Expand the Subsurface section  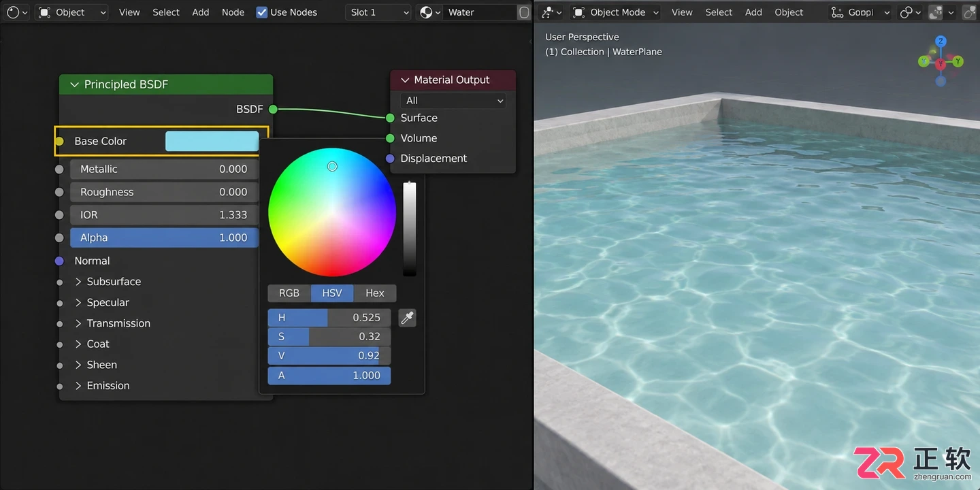78,282
